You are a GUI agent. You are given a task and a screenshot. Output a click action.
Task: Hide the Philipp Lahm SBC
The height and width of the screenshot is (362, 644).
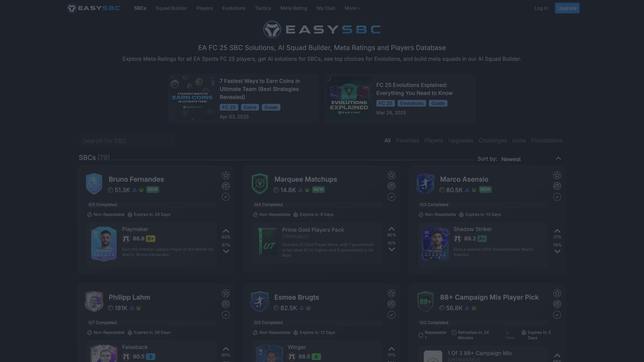[x=226, y=304]
